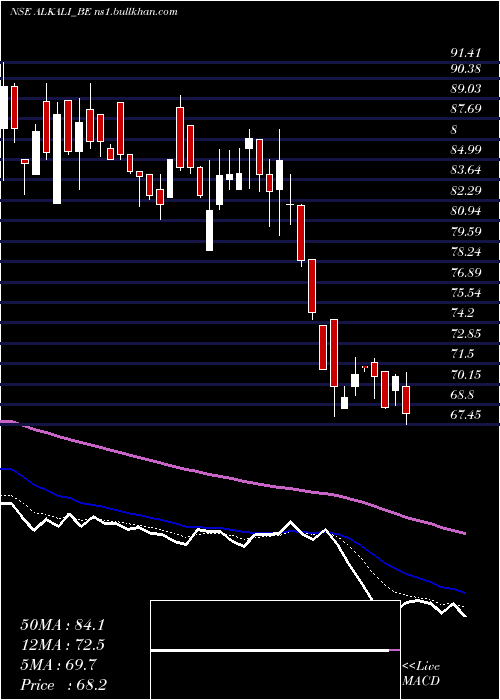This screenshot has height=700, width=500.
Task: Click the 74.2 price axis label
Action: click(462, 313)
